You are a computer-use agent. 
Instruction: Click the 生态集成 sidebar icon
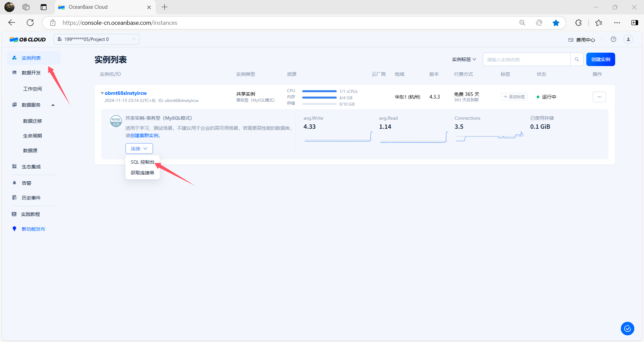tap(14, 166)
